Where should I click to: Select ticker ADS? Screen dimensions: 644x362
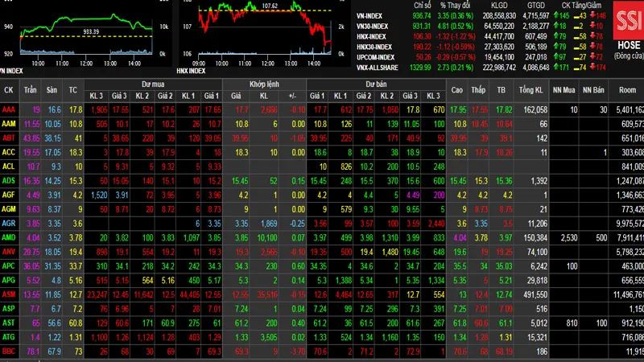click(x=9, y=180)
